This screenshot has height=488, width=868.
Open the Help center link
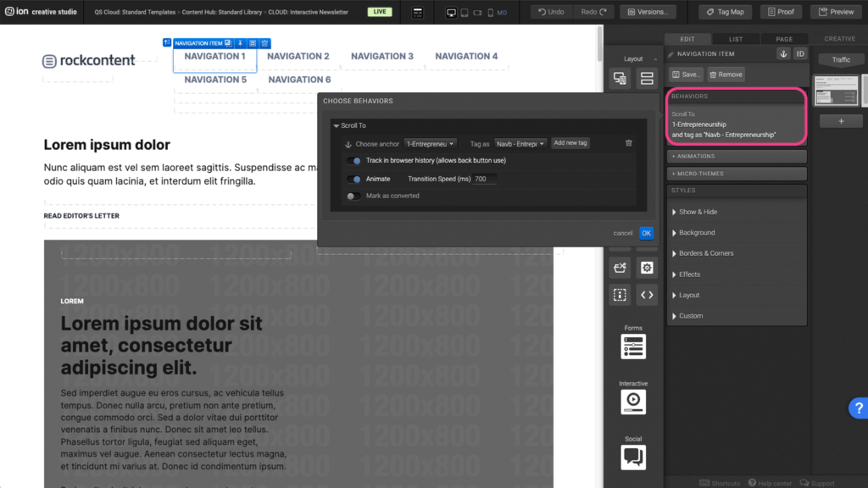tap(770, 483)
